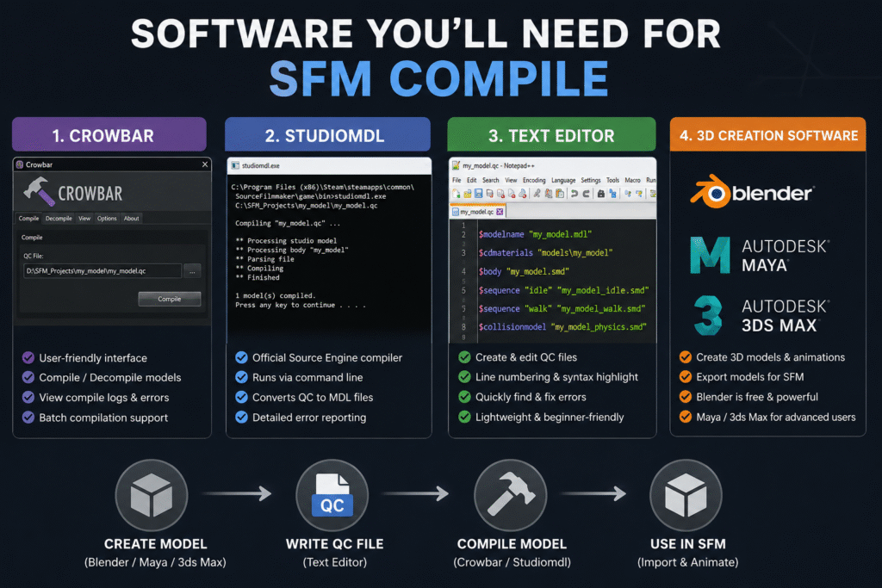Click the '1. CROWBAR' purple header

(x=109, y=134)
